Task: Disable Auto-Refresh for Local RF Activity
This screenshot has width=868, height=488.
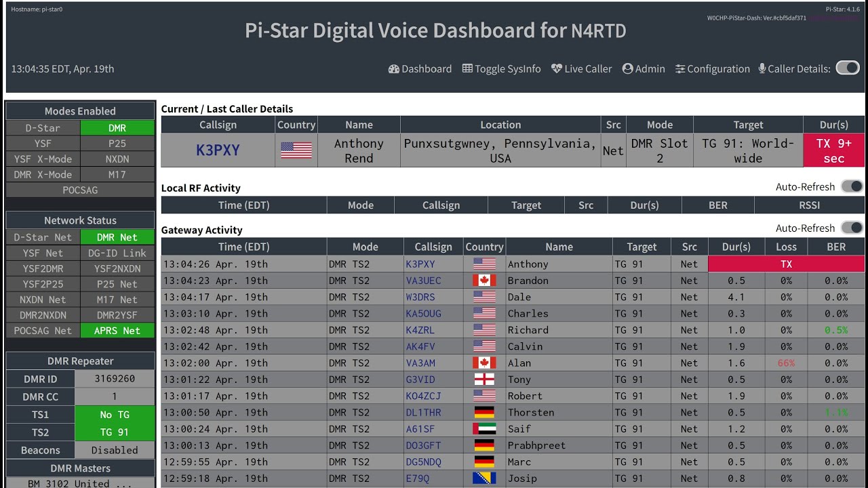Action: click(852, 186)
